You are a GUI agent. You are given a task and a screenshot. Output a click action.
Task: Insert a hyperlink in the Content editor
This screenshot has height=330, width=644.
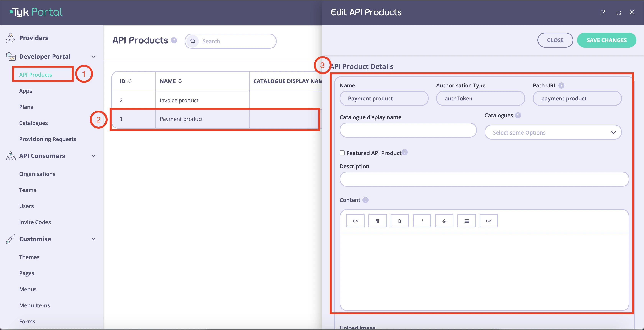click(489, 221)
